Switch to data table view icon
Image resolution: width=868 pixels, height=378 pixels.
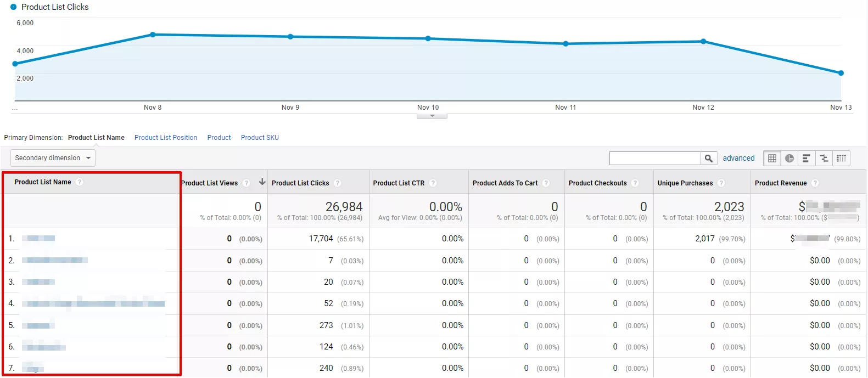click(772, 159)
